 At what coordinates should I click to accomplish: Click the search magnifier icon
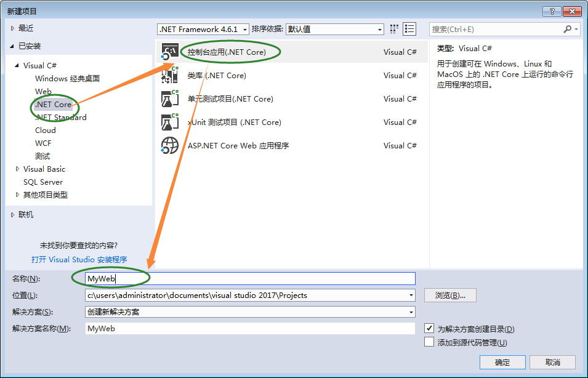(568, 30)
